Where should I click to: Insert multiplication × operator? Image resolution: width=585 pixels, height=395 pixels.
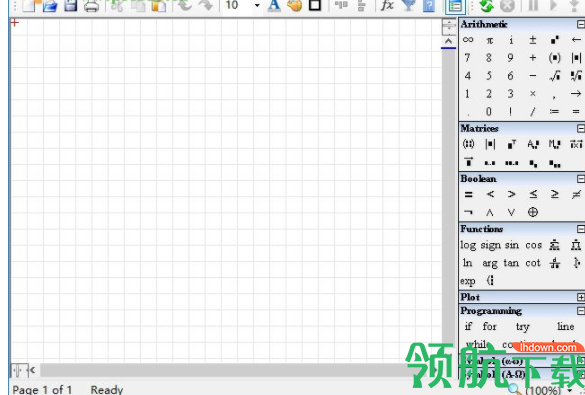pyautogui.click(x=533, y=94)
